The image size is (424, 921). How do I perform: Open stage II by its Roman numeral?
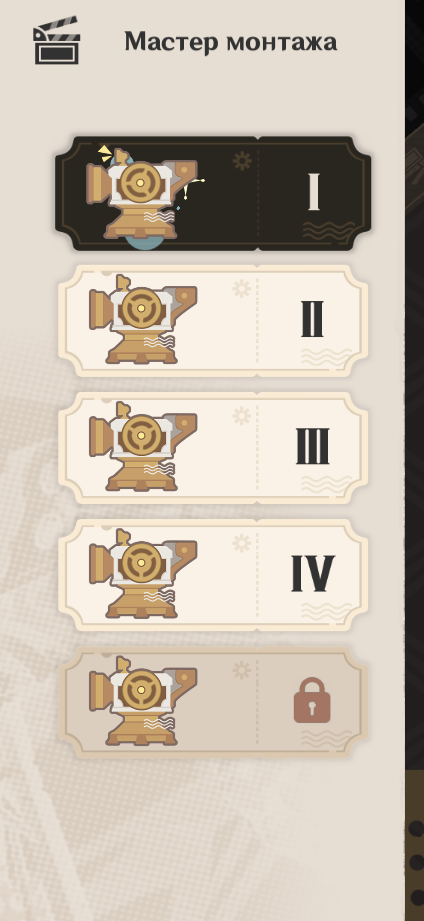click(312, 319)
